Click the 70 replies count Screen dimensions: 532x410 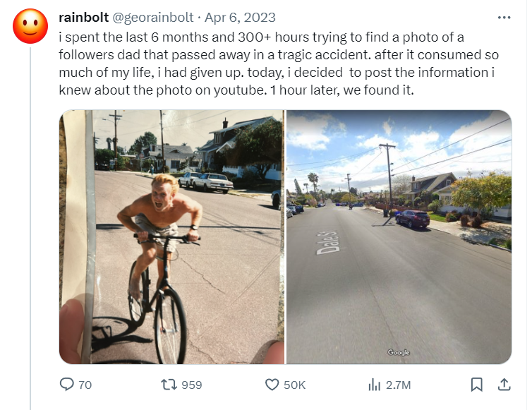(x=85, y=385)
